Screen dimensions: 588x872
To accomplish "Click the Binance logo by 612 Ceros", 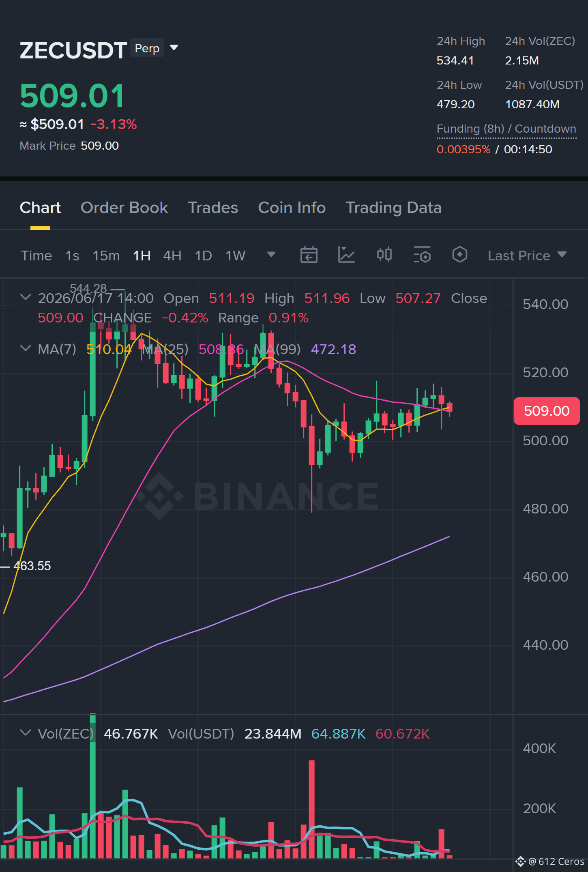I will 521,861.
